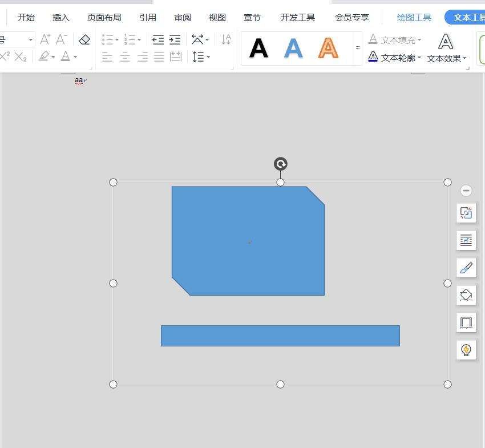Select the wide blue rectangle shape
485x448 pixels.
coord(280,336)
